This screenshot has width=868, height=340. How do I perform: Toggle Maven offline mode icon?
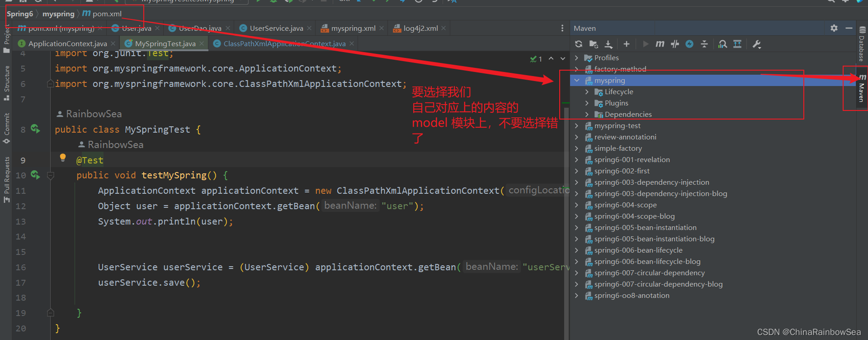pyautogui.click(x=689, y=44)
